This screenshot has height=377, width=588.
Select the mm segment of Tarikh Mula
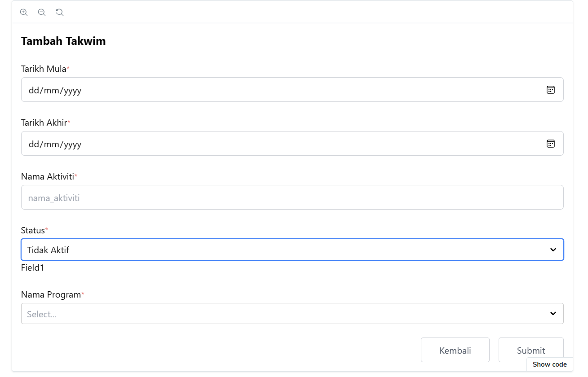click(52, 90)
